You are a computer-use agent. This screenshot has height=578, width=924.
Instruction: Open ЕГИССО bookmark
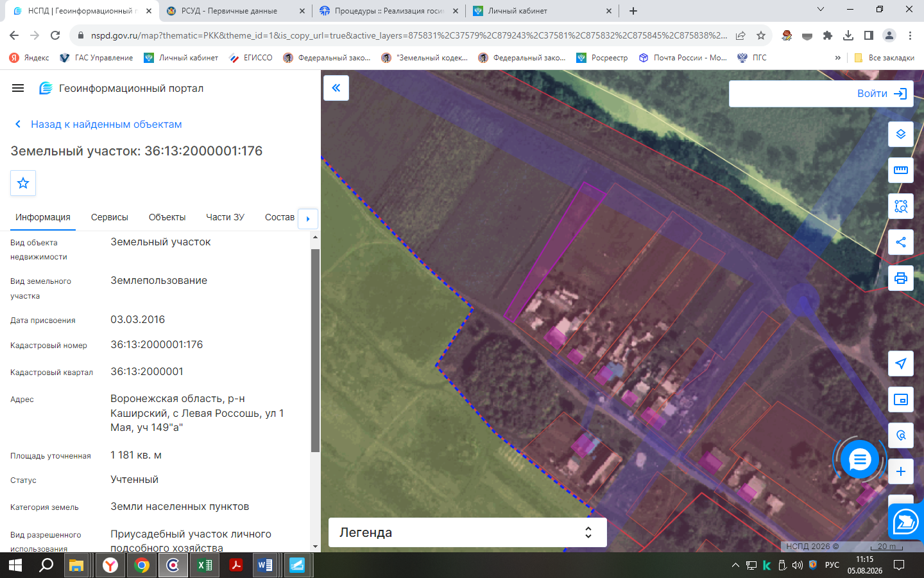point(251,58)
